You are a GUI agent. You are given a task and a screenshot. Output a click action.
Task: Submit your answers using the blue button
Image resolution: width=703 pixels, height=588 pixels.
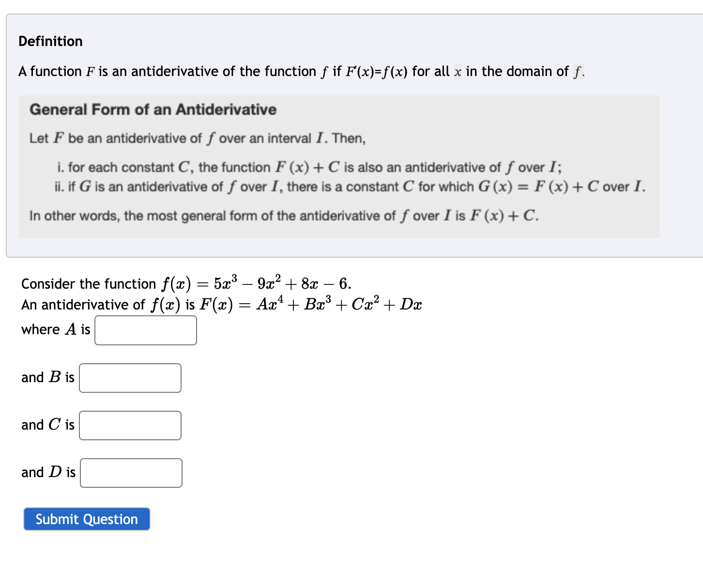click(86, 519)
